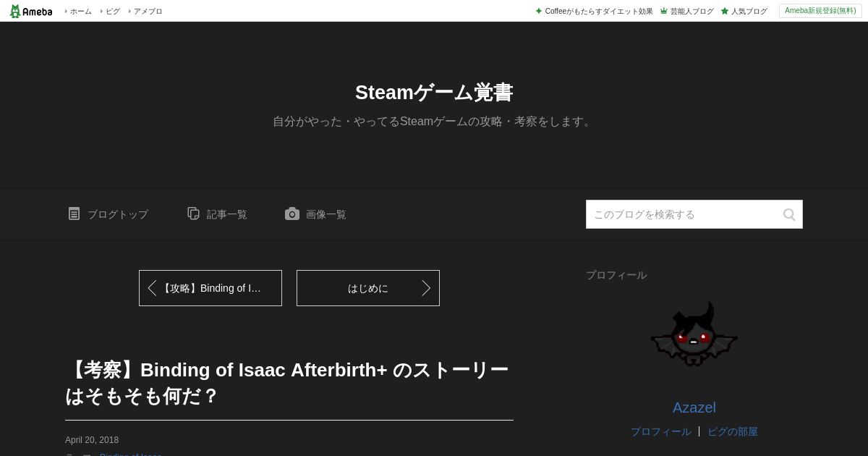Open article title 【考察】Binding of Isaac Afterbirth+
This screenshot has width=868, height=456.
287,383
